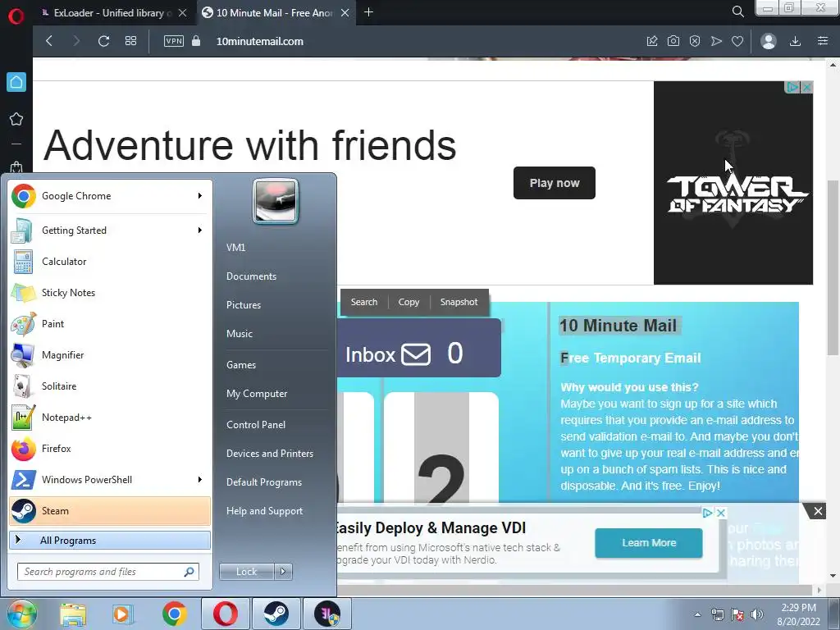
Task: Open Documents from Start menu
Action: 251,276
